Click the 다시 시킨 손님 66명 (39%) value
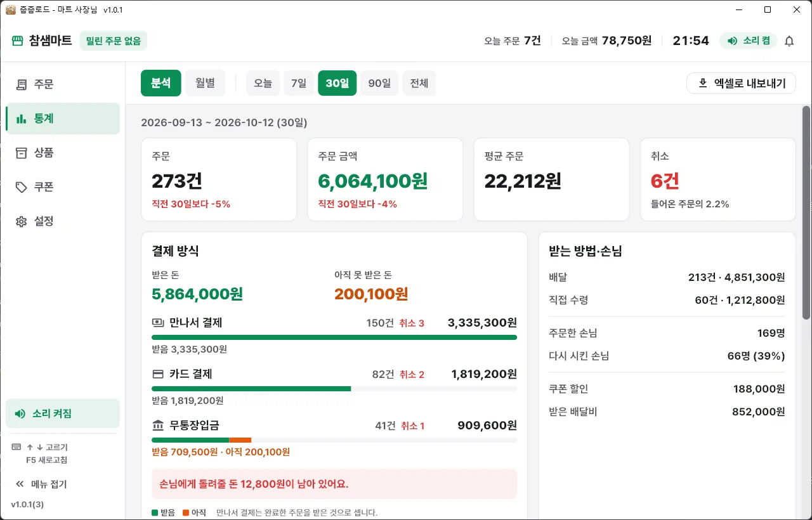This screenshot has width=812, height=520. 756,356
